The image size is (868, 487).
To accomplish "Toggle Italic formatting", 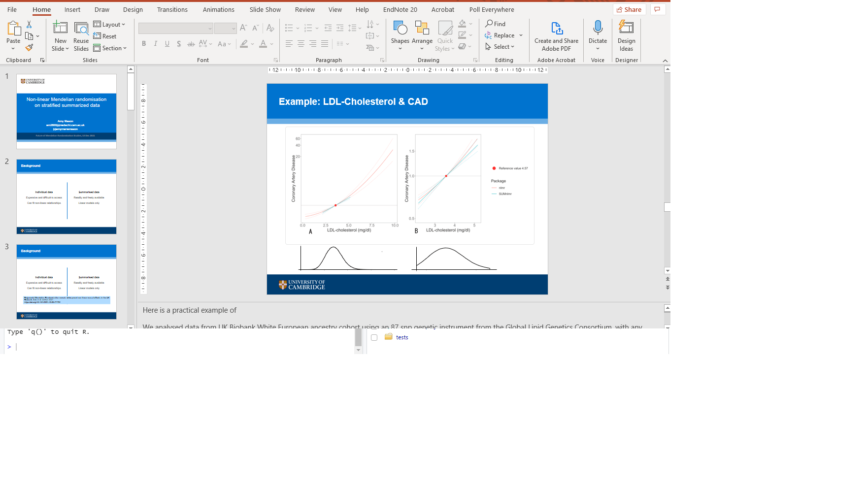I will (x=156, y=44).
